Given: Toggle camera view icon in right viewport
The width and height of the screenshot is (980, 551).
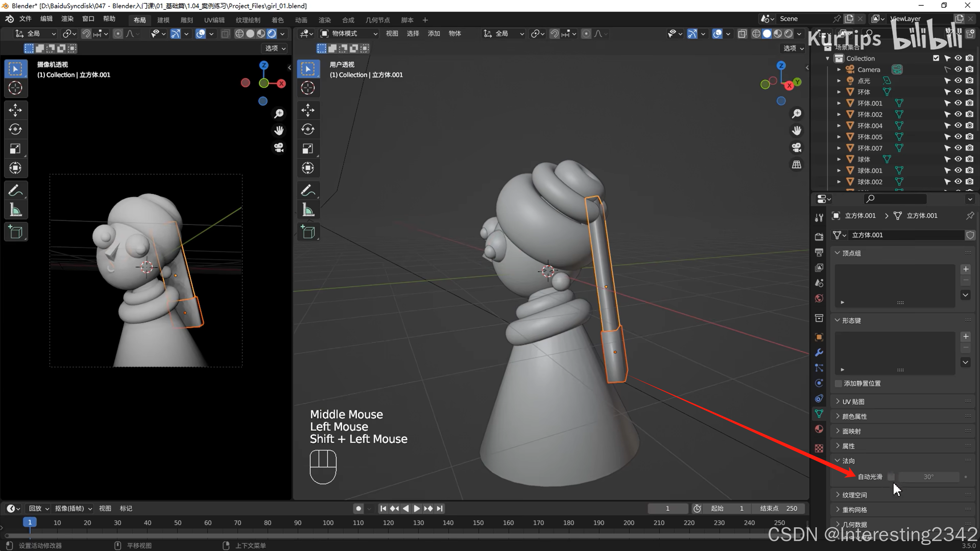Looking at the screenshot, I should coord(797,148).
